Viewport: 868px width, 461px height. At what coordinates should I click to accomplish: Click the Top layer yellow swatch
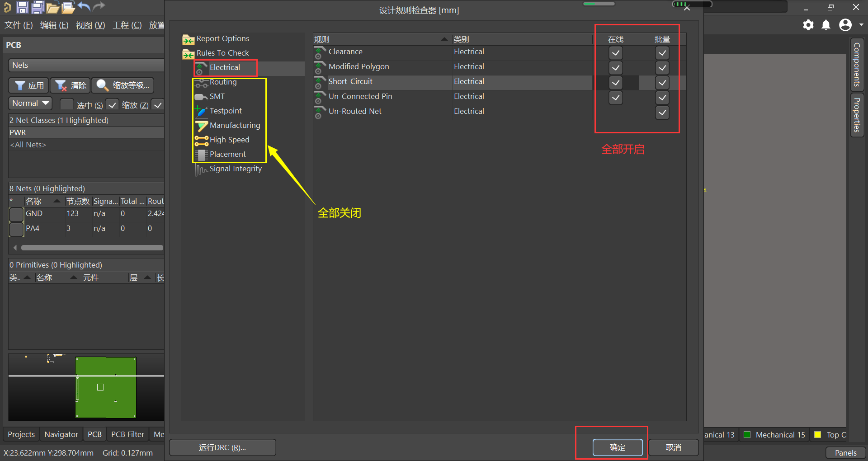pyautogui.click(x=817, y=435)
